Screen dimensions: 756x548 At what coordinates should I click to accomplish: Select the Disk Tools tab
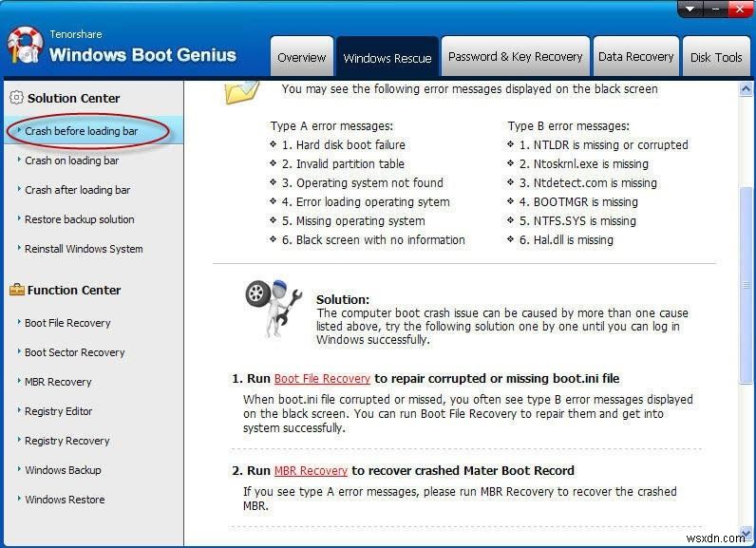click(x=716, y=56)
